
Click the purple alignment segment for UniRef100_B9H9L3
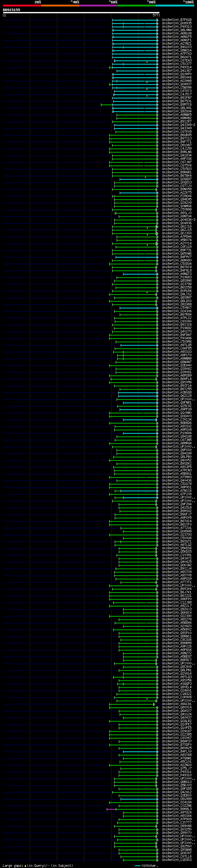tap(111, 809)
